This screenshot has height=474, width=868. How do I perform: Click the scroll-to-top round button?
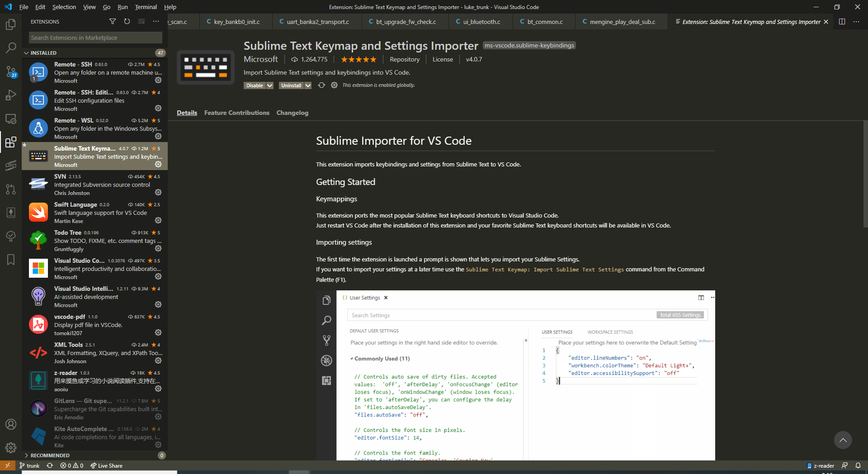point(843,440)
